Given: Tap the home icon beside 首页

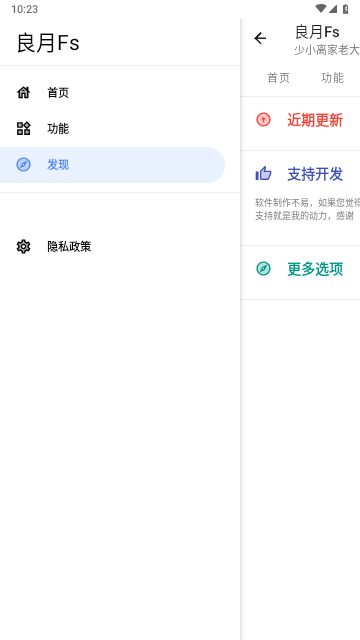Looking at the screenshot, I should 23,93.
